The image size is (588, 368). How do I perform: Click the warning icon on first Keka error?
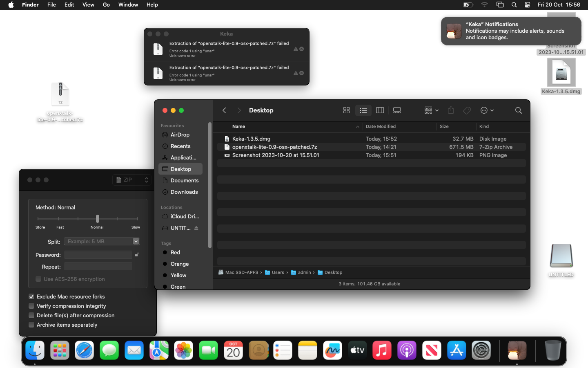point(296,49)
